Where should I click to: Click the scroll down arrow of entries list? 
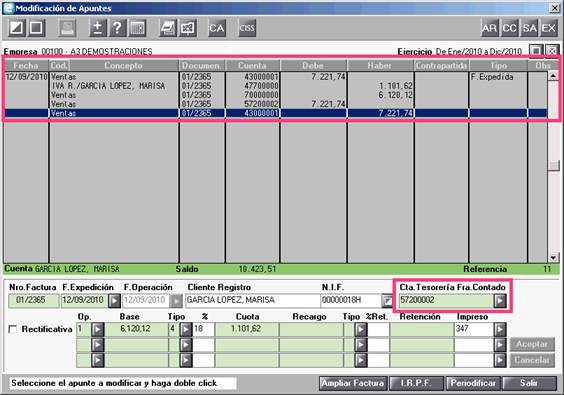(x=553, y=258)
